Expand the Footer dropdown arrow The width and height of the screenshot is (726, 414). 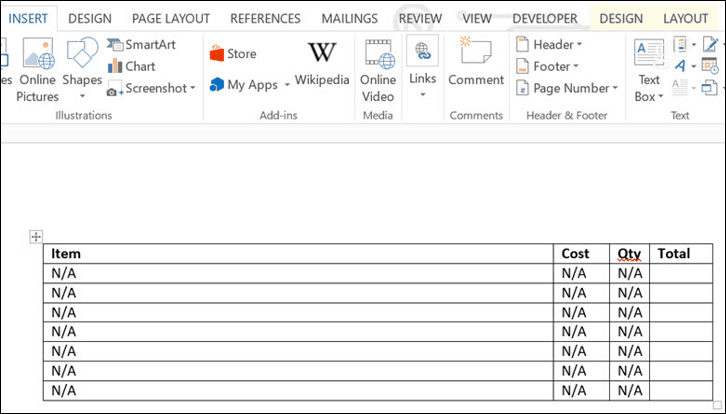[576, 66]
